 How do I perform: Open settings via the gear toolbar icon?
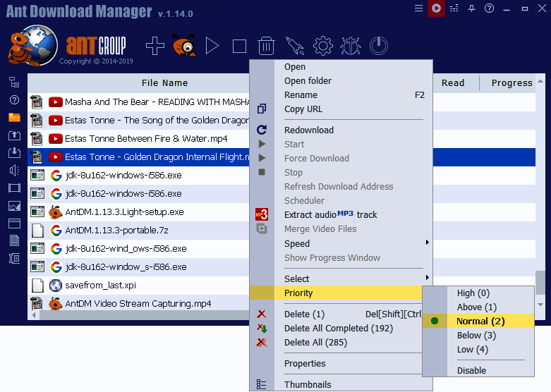322,47
